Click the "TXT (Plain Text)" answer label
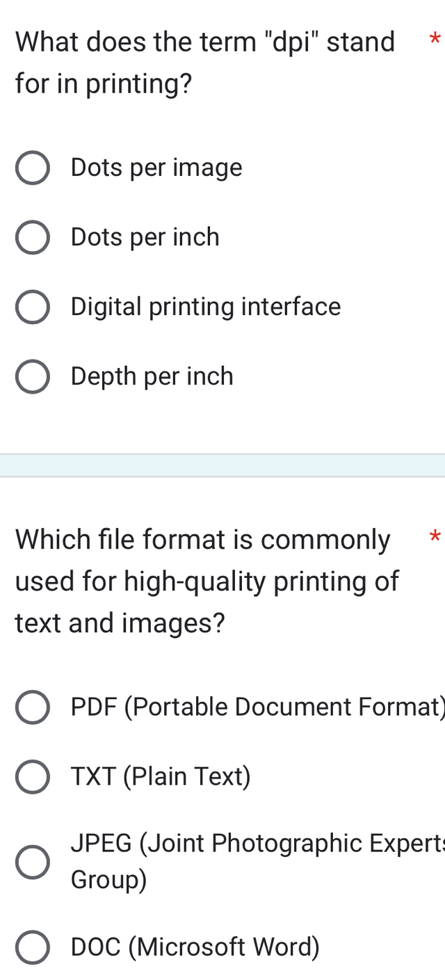The image size is (445, 980). [x=160, y=777]
